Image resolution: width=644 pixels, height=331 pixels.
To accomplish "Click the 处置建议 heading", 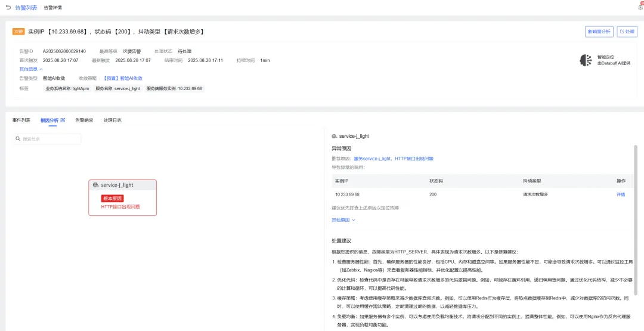I will [341, 241].
